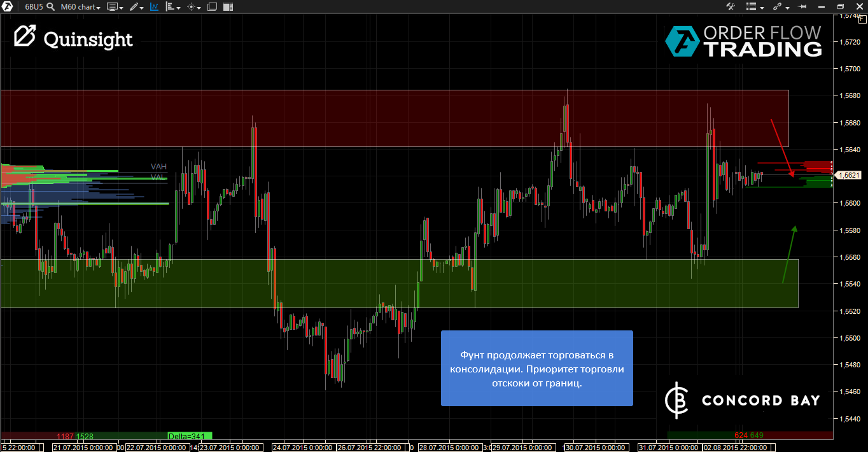Open instrument search magnifier icon
This screenshot has height=452, width=868.
[x=50, y=7]
